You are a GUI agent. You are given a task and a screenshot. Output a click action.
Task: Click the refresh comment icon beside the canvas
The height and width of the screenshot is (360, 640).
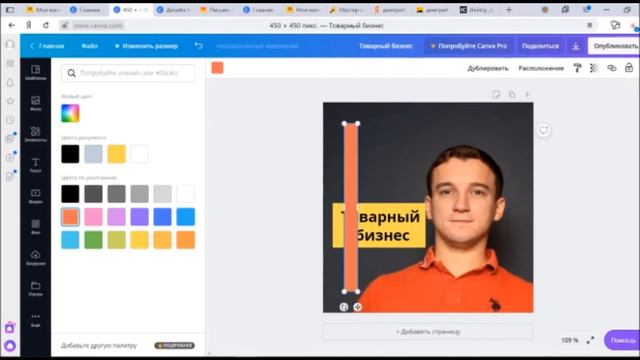click(544, 130)
